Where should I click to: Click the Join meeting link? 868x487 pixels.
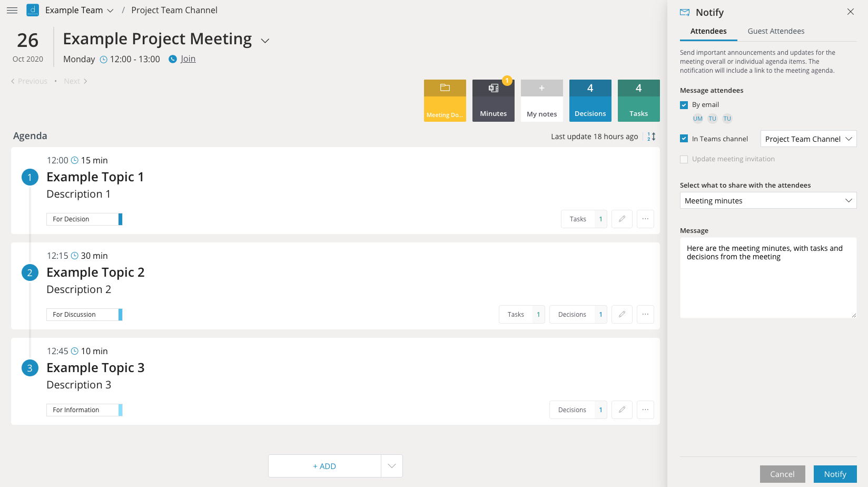[188, 59]
